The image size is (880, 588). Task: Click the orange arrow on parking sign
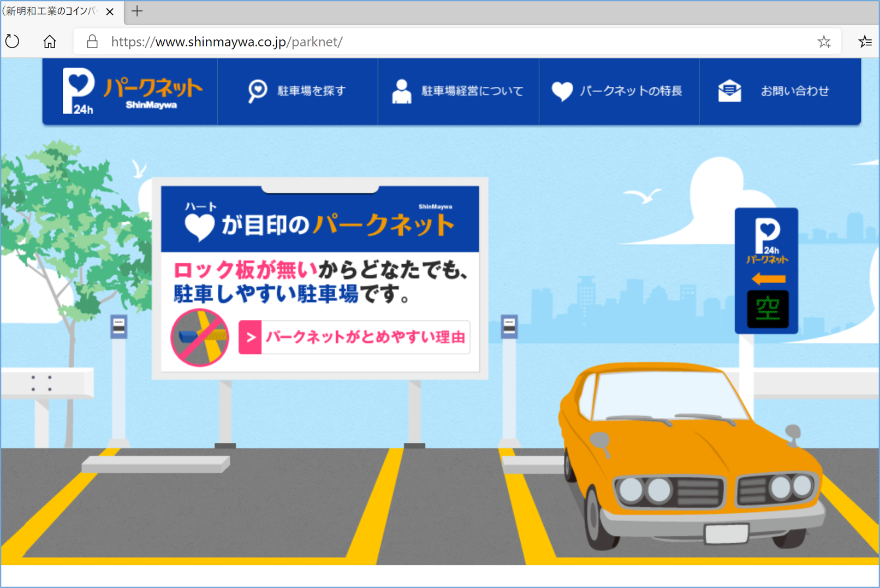click(769, 279)
